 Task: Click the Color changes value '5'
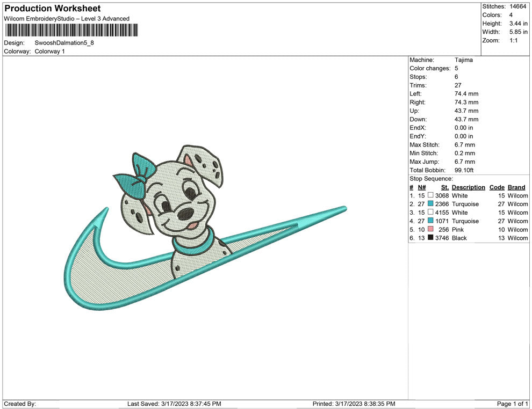[x=456, y=68]
